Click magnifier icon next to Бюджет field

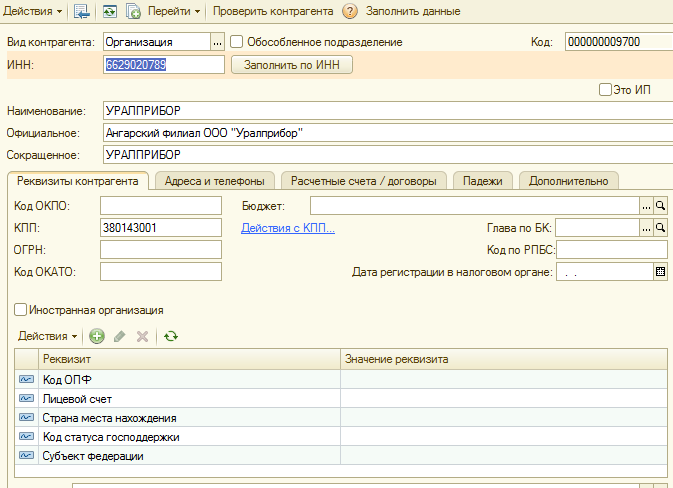click(661, 205)
